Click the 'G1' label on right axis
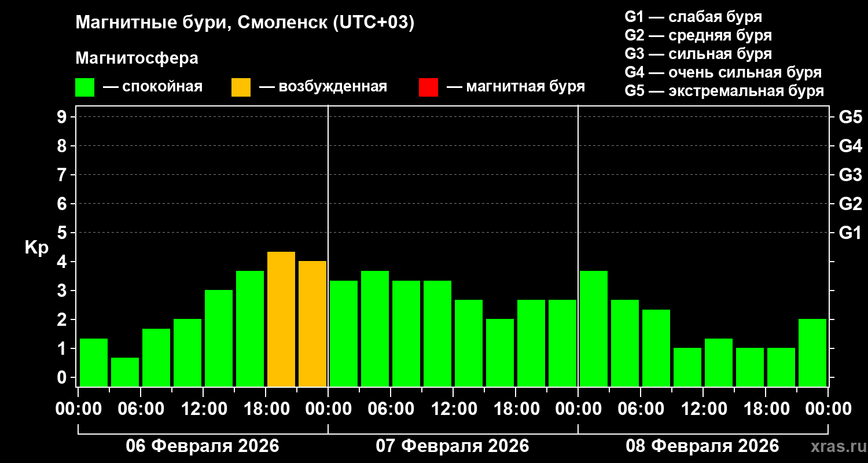868x463 pixels. click(850, 233)
